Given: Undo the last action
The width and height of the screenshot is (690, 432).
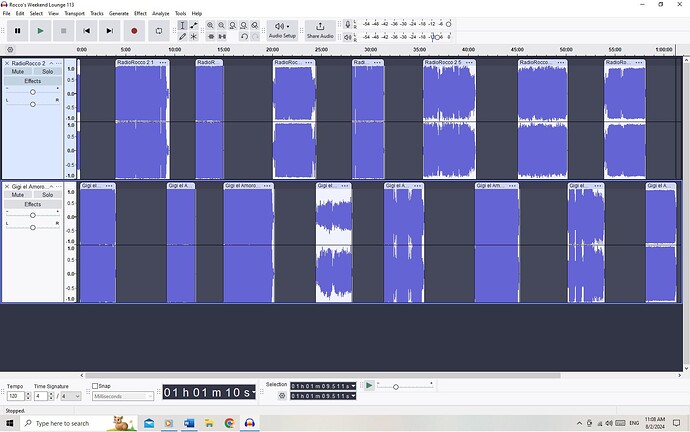Looking at the screenshot, I should click(x=244, y=37).
